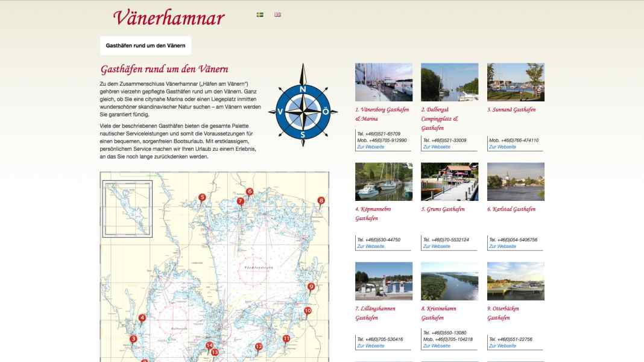Click the overview inset on the map

127,209
